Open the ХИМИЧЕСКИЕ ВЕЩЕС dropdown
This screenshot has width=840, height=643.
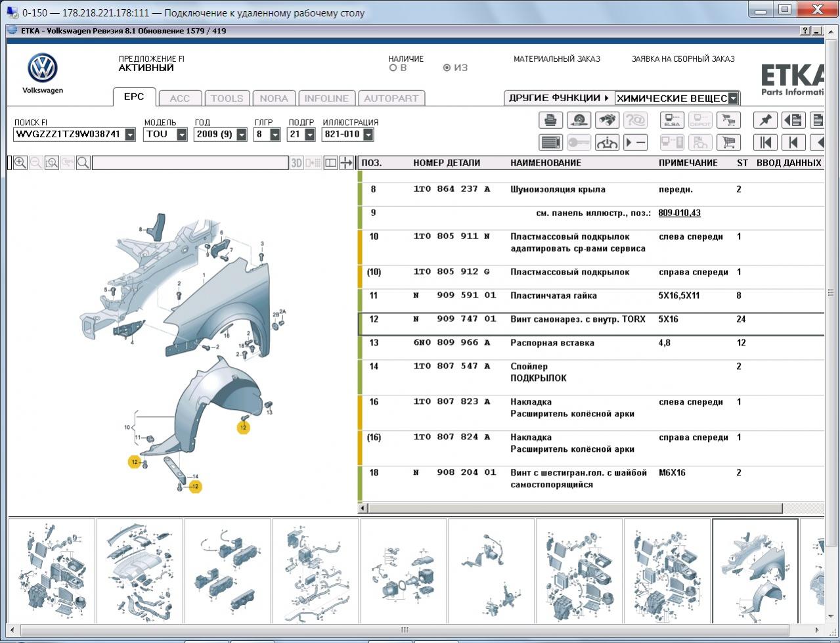[x=733, y=99]
